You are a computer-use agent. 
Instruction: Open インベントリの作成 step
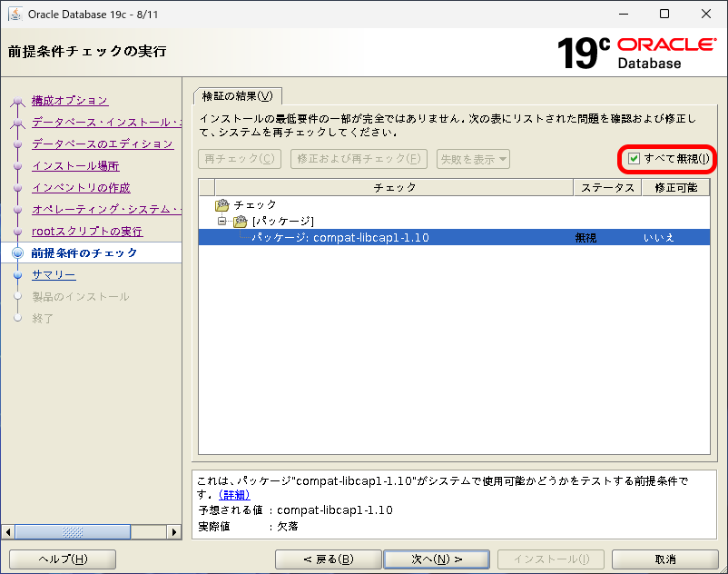81,188
